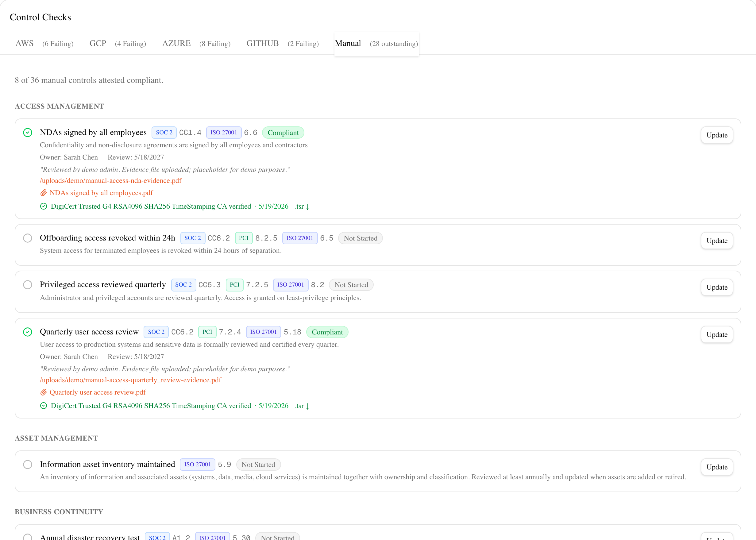Update the Privileged access reviewed quarterly control
This screenshot has width=756, height=540.
(x=717, y=287)
